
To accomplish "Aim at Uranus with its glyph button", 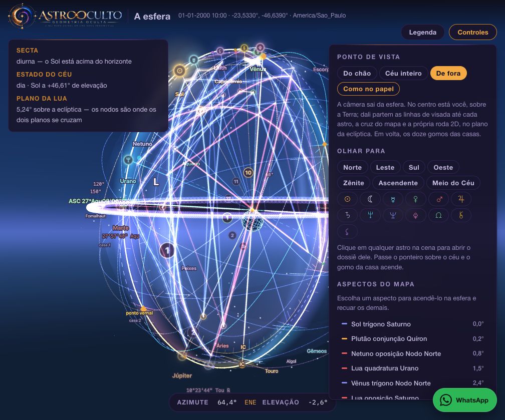I will pos(370,215).
